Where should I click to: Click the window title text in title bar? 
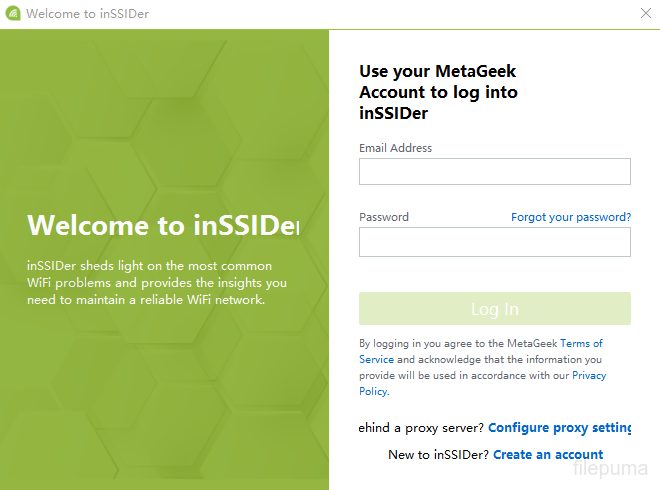click(88, 14)
